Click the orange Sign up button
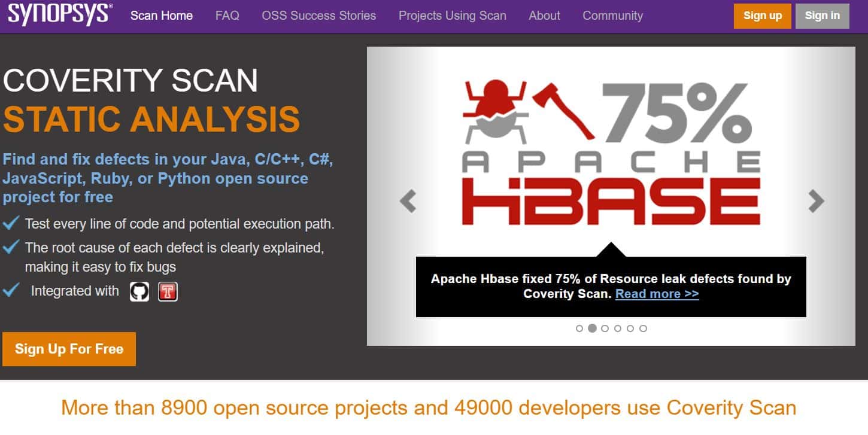Image resolution: width=868 pixels, height=435 pixels. coord(762,16)
